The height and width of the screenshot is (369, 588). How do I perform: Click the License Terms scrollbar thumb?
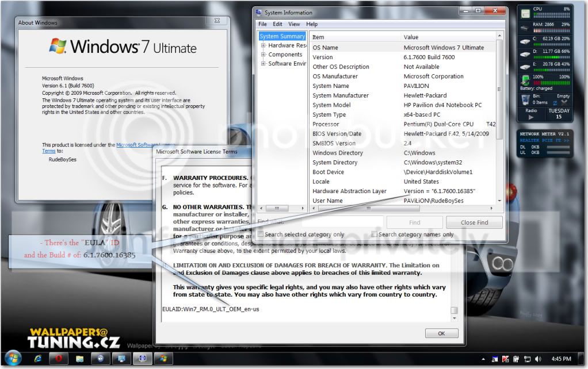click(x=454, y=310)
